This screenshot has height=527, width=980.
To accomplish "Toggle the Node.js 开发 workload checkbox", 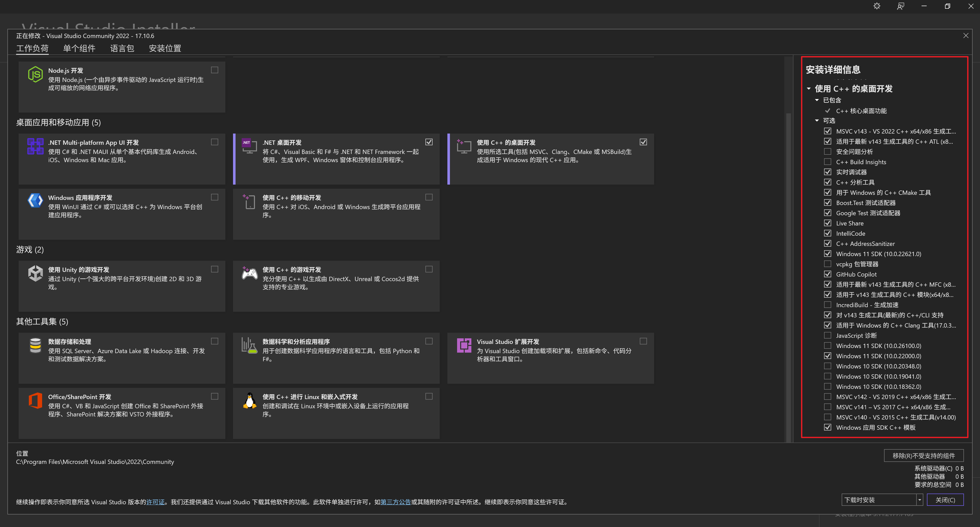I will pos(215,70).
